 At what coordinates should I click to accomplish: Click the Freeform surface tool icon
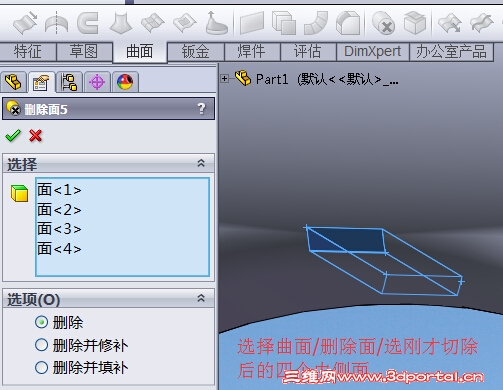(216, 23)
